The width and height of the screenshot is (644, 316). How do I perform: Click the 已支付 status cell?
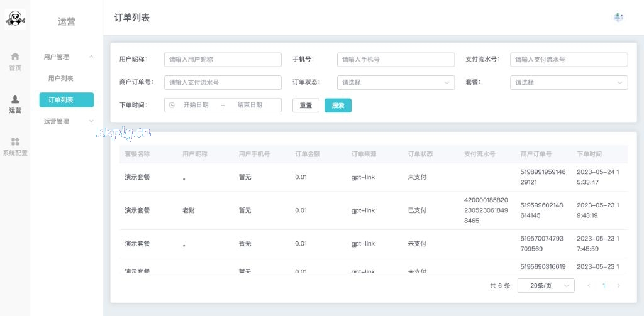point(417,210)
